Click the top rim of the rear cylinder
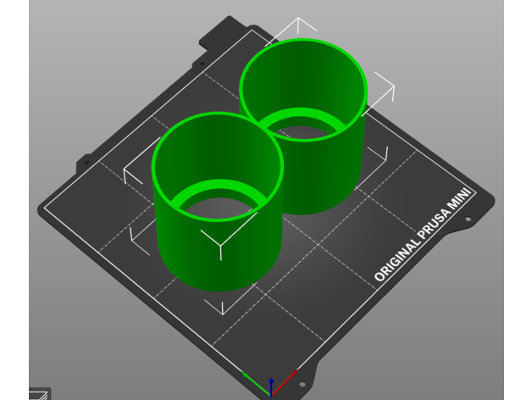 tap(304, 42)
